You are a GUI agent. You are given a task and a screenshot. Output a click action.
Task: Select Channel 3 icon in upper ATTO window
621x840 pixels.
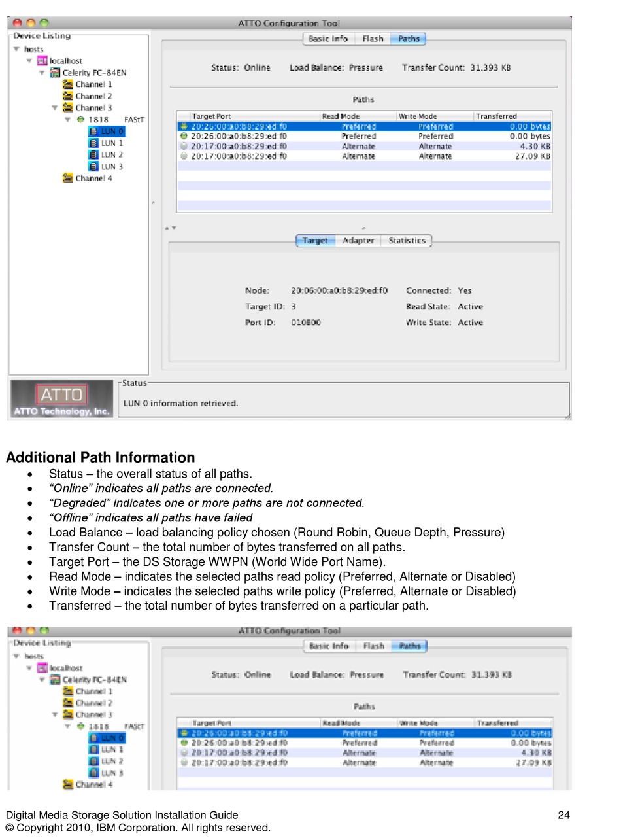pyautogui.click(x=68, y=108)
